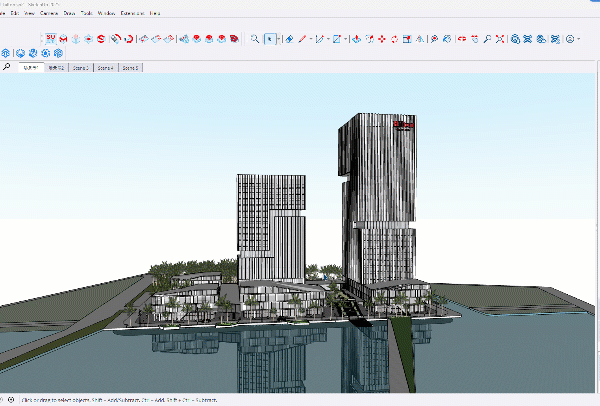Viewport: 600px width, 406px height.
Task: Click the scene search magnifier icon
Action: click(x=7, y=67)
